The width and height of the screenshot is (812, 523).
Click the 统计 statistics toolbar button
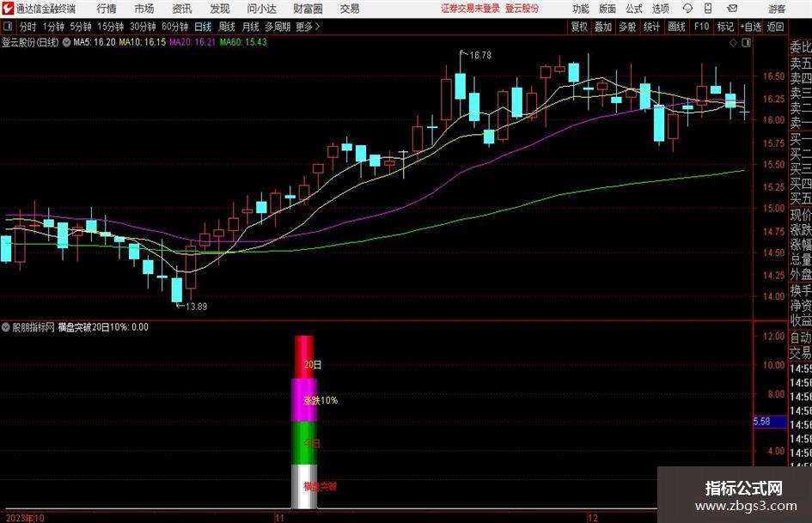tap(651, 27)
